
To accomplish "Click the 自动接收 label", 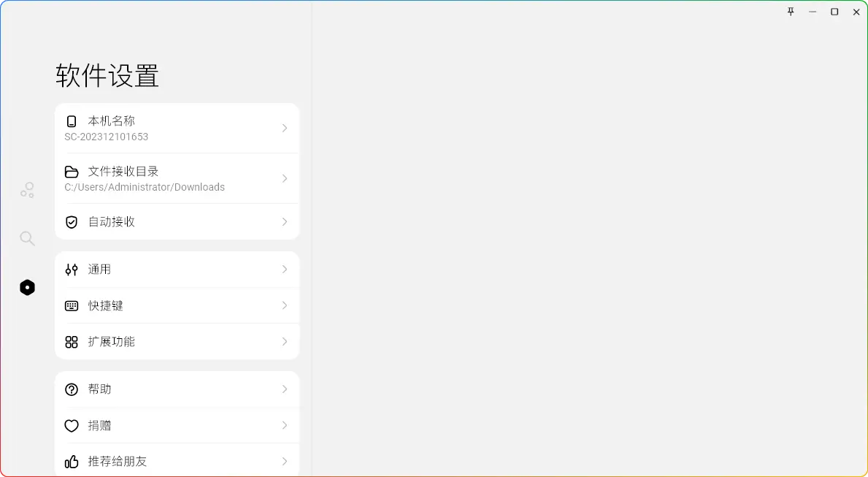I will 112,222.
